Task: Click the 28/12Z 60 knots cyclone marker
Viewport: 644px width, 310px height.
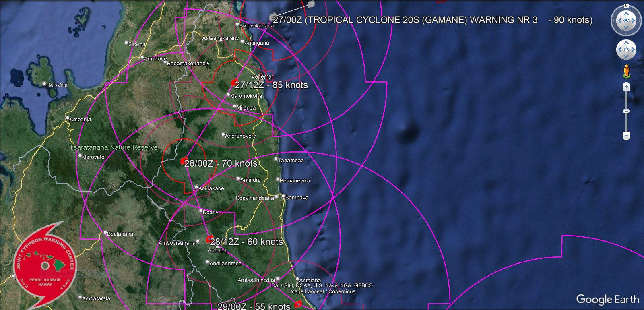Action: coord(209,240)
